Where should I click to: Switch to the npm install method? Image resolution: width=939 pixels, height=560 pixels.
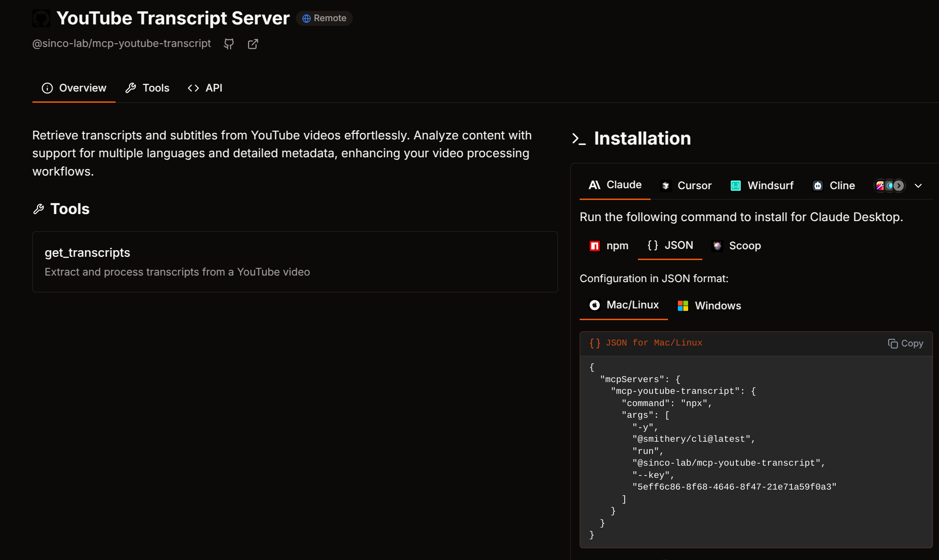point(609,246)
